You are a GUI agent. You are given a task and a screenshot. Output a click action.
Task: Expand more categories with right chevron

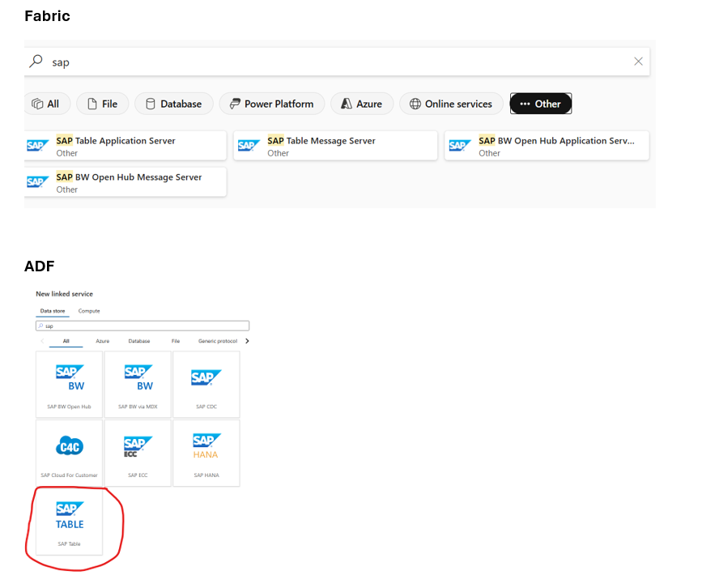pos(248,341)
